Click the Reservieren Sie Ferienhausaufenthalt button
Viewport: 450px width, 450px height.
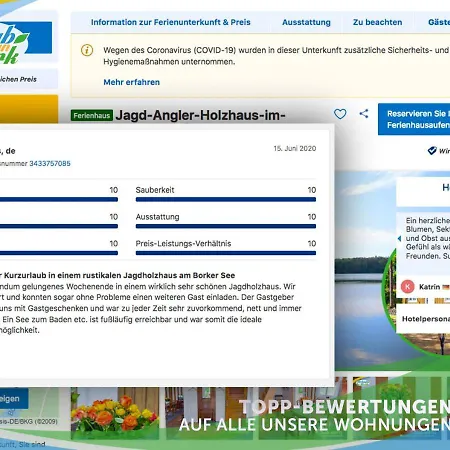pyautogui.click(x=414, y=119)
